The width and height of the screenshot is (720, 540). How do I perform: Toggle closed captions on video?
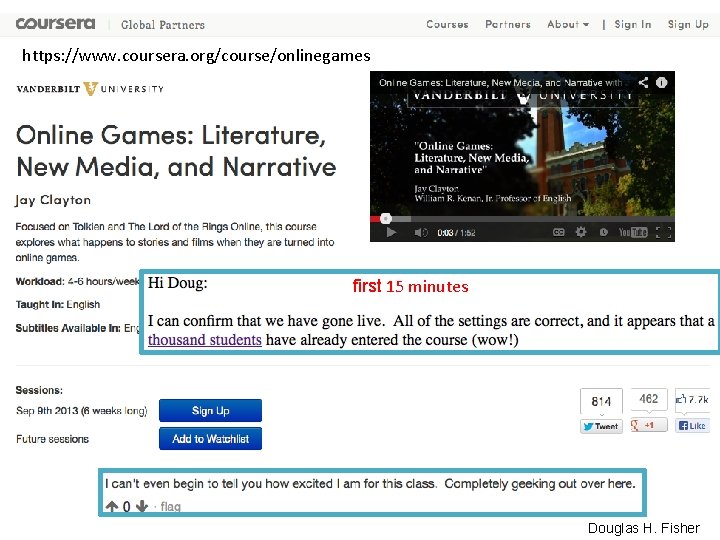tap(558, 232)
